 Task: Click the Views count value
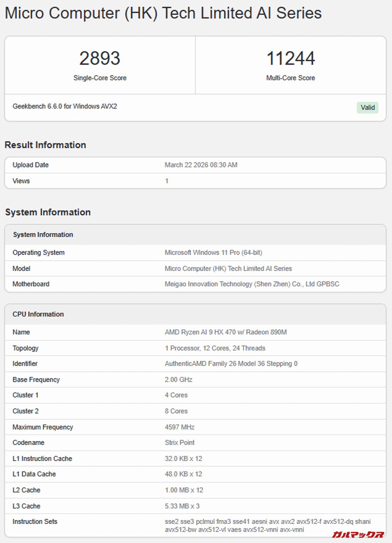pyautogui.click(x=167, y=181)
